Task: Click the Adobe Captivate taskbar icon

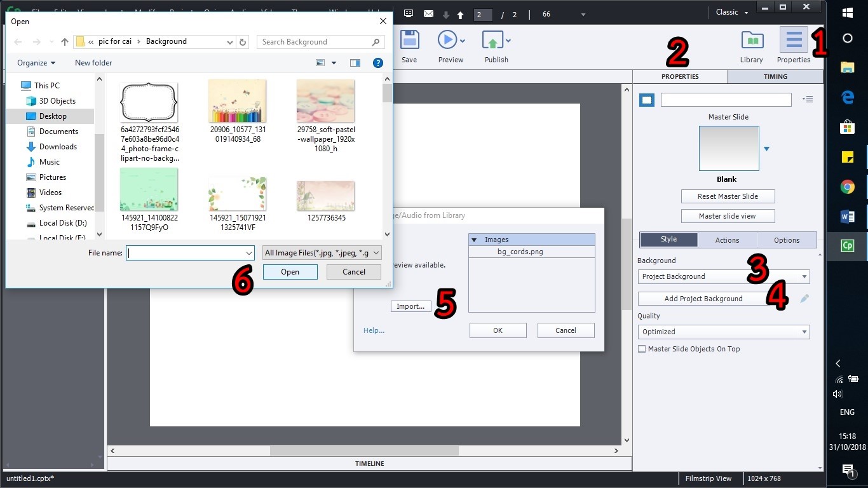Action: coord(847,246)
